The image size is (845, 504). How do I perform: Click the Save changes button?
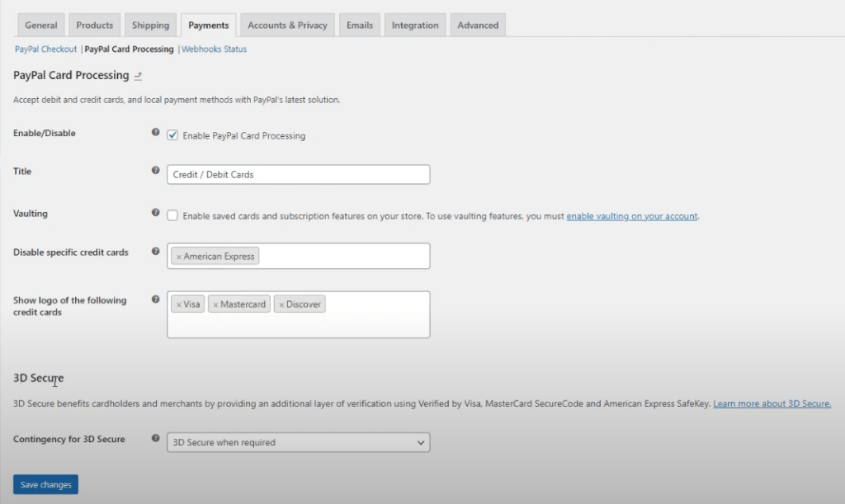[x=45, y=484]
